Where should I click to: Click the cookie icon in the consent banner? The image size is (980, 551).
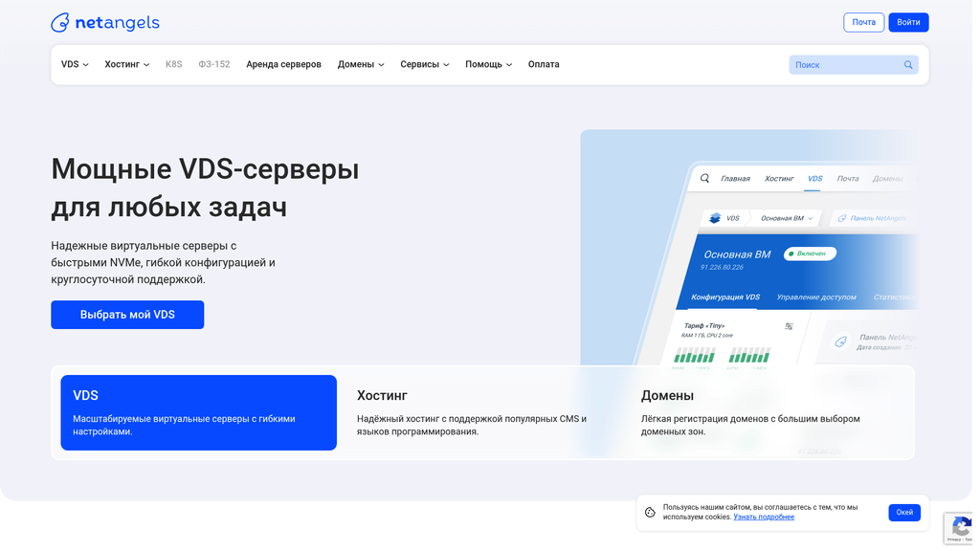[x=652, y=513]
